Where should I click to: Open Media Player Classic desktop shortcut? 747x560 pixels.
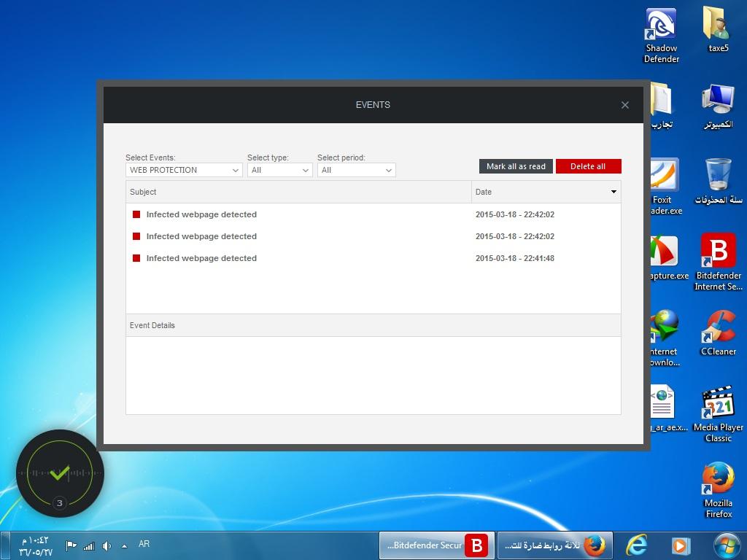click(718, 414)
